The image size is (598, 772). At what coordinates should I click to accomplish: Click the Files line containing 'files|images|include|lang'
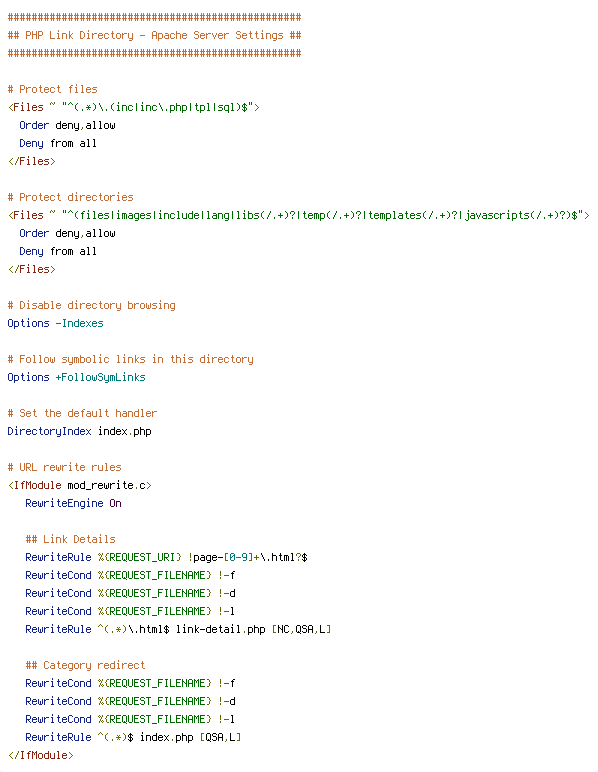click(298, 215)
